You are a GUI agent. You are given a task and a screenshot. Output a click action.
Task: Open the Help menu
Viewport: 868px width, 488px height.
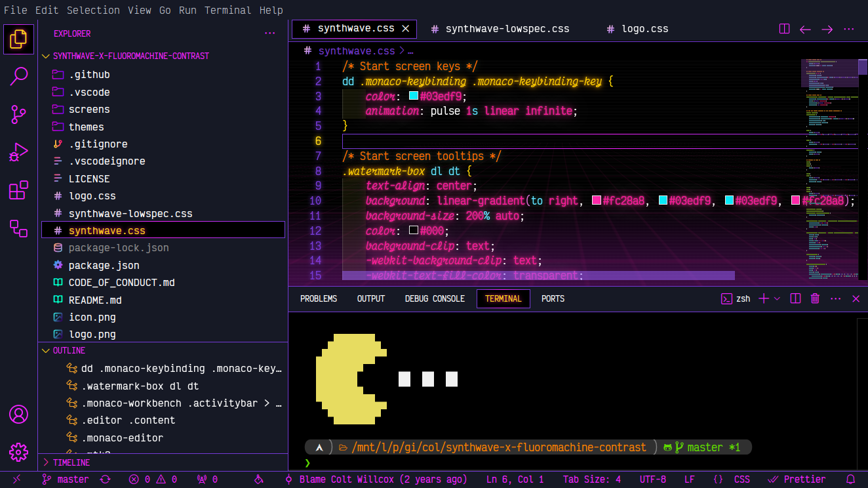(271, 10)
